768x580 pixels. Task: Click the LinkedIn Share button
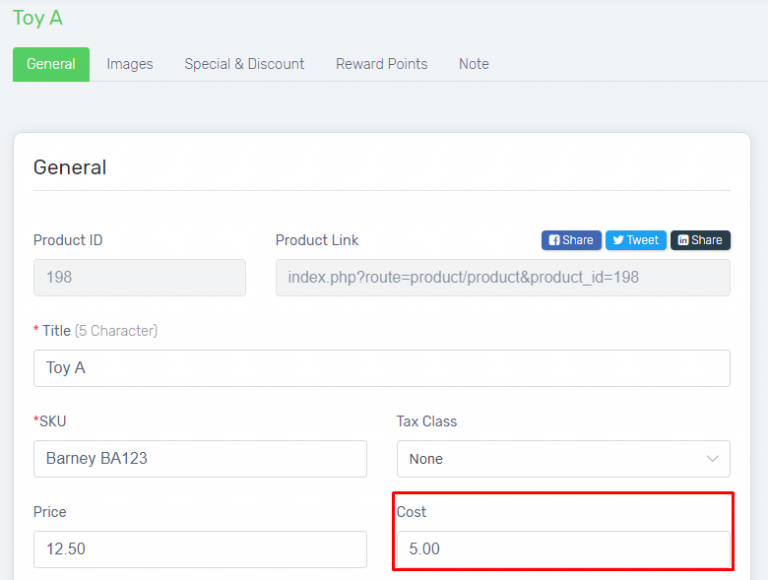(x=700, y=240)
